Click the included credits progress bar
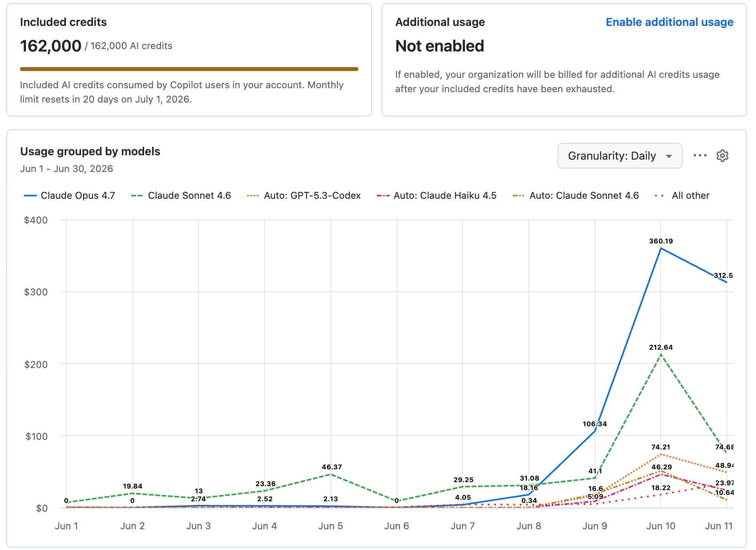The image size is (756, 550). (x=189, y=69)
